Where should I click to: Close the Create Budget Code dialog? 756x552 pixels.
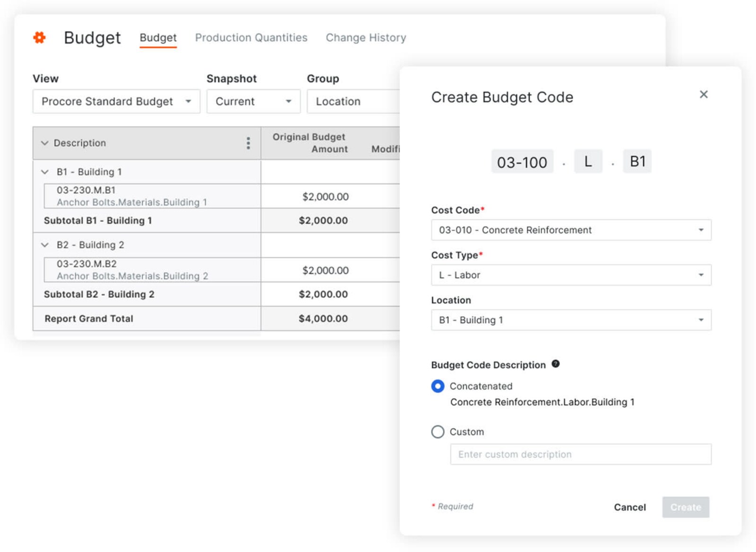tap(704, 95)
